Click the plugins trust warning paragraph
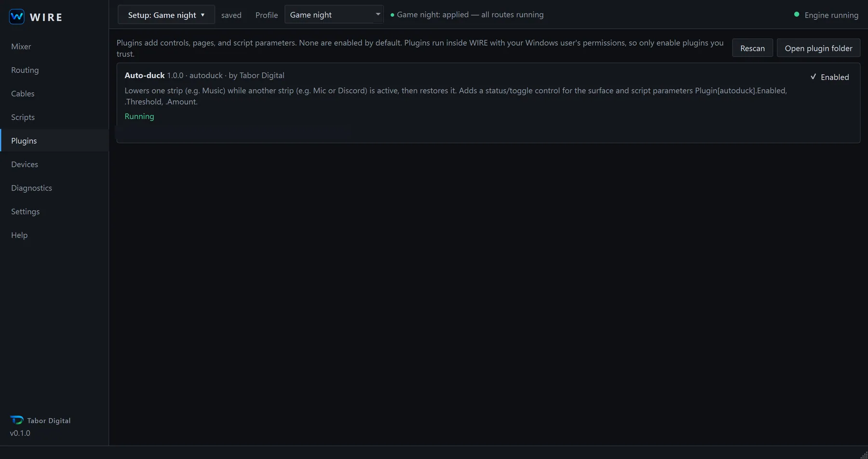This screenshot has height=459, width=868. click(x=420, y=48)
